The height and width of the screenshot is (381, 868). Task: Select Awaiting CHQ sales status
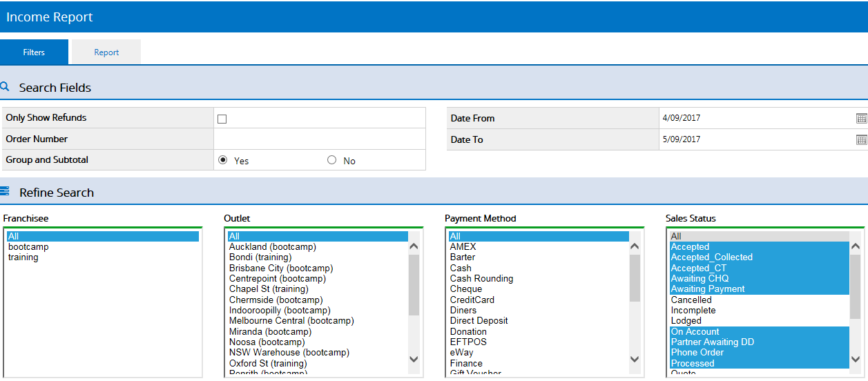(x=760, y=278)
